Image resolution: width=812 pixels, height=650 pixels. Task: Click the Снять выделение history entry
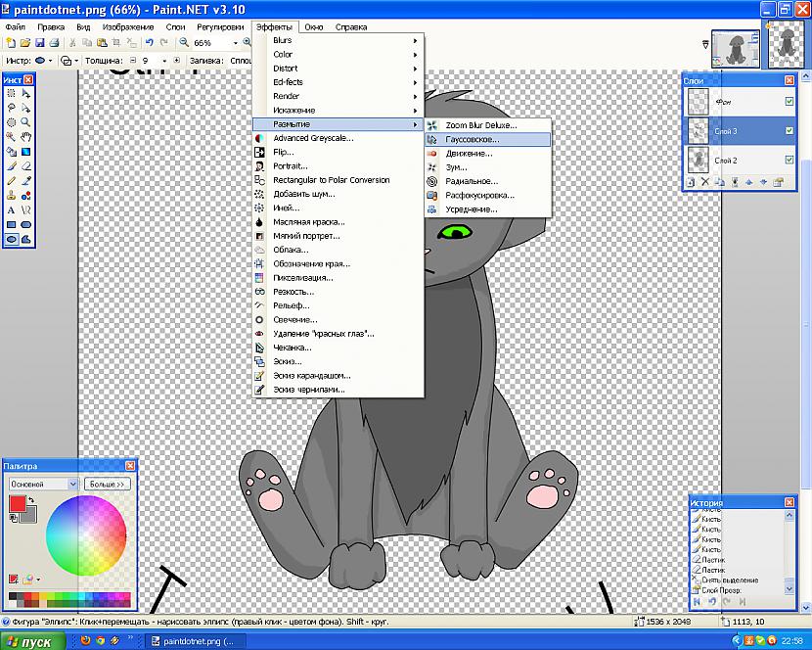pos(730,580)
